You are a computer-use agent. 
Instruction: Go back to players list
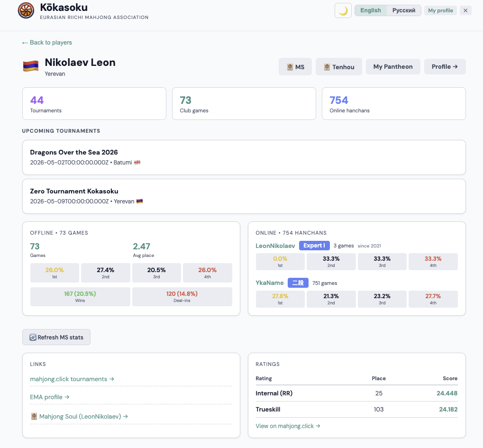47,43
